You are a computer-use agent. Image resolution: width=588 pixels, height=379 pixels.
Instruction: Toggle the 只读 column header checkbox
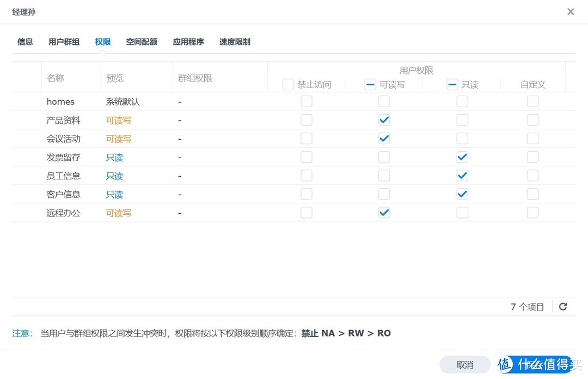pyautogui.click(x=452, y=84)
